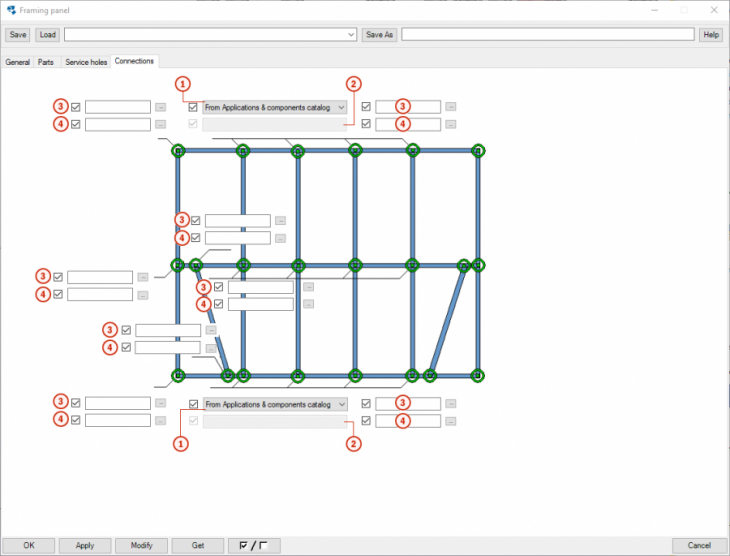Screen dimensions: 730x556
Task: Toggle row 3 checkbox of the left brace group
Action: point(126,330)
